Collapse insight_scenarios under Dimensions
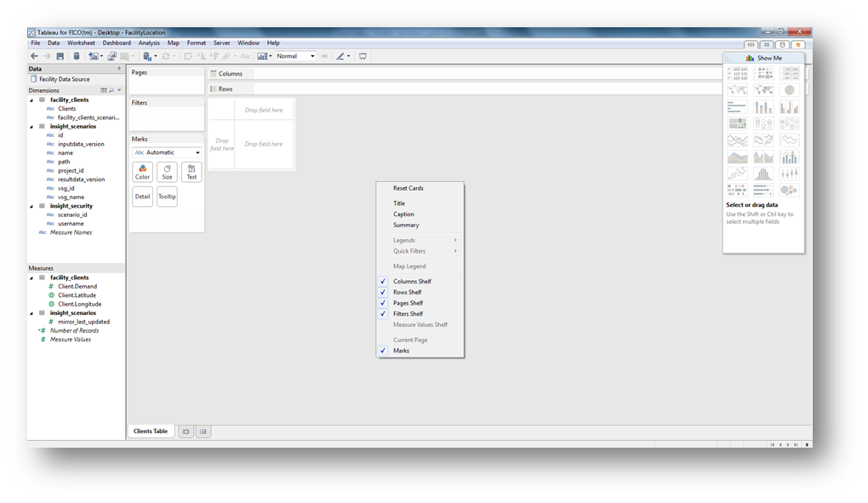This screenshot has height=503, width=868. [x=31, y=127]
